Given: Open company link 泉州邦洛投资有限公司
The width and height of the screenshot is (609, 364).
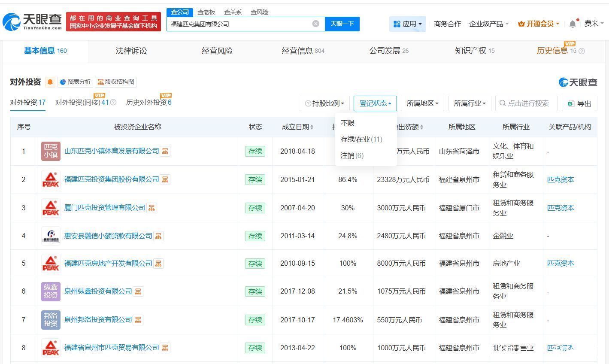Looking at the screenshot, I should coord(98,320).
